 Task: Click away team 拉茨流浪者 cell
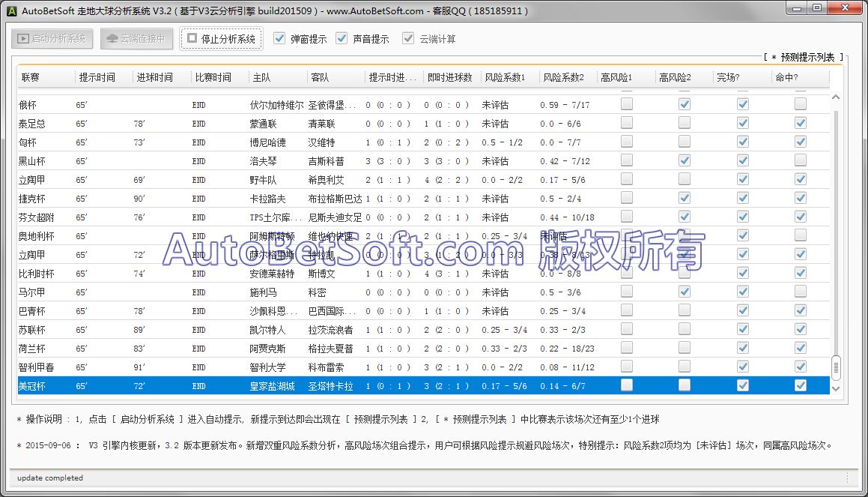(x=330, y=331)
